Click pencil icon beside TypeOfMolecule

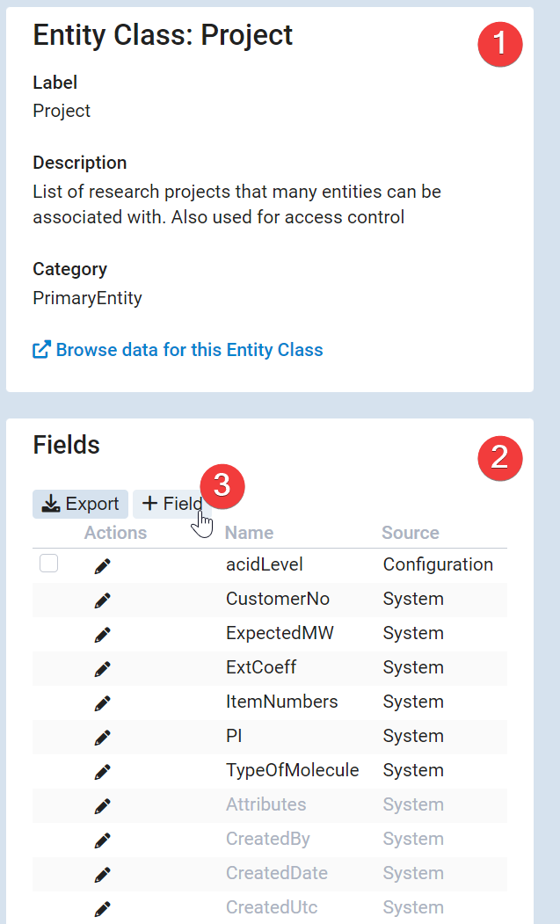pos(103,772)
